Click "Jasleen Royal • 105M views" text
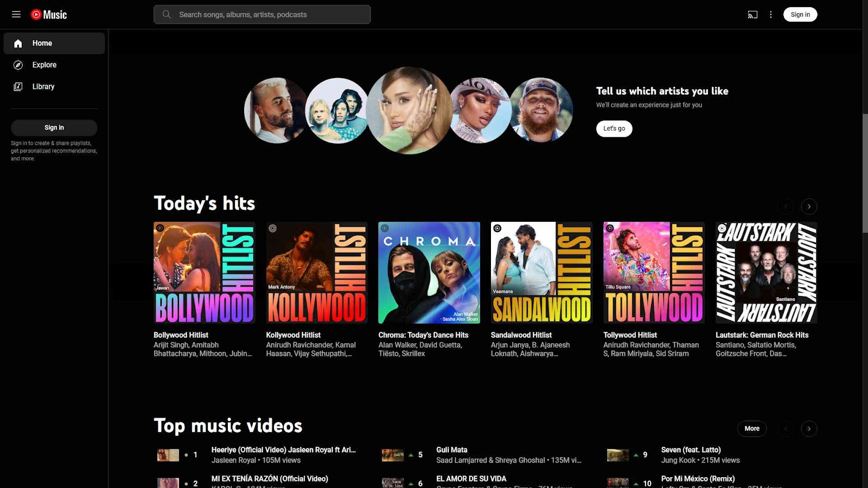This screenshot has width=868, height=488. point(256,460)
